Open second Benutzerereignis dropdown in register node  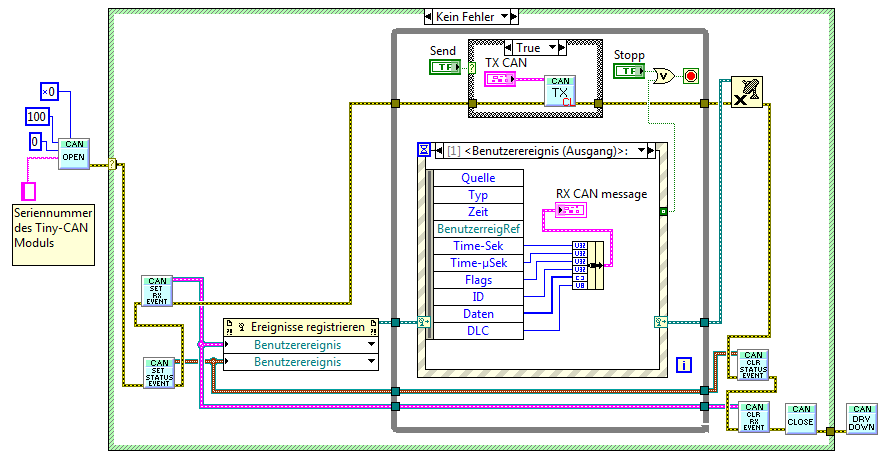click(371, 362)
